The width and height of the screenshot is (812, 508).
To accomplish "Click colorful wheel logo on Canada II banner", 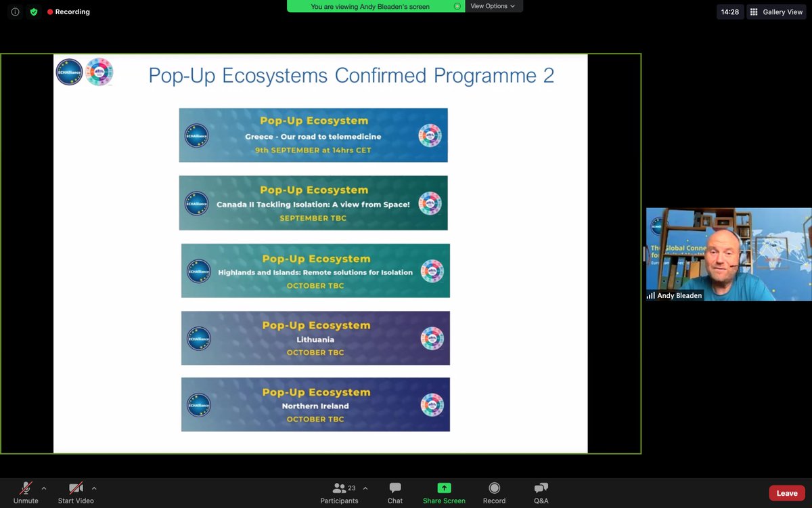I will pyautogui.click(x=430, y=203).
